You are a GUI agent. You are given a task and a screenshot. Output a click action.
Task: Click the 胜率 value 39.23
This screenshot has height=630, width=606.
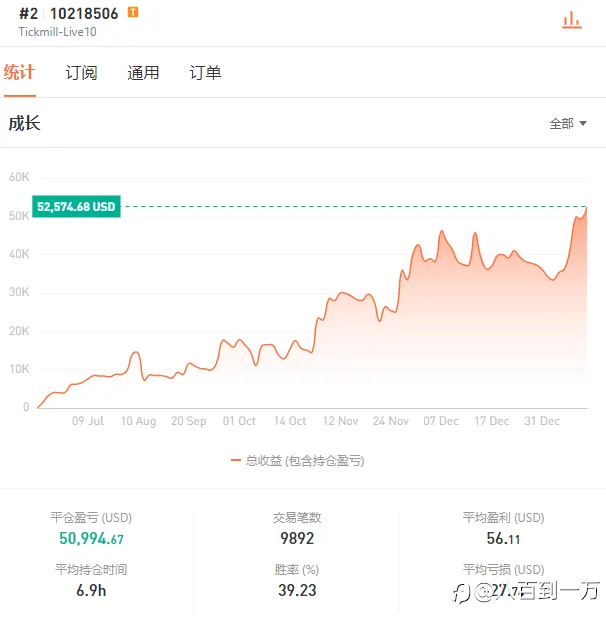(x=297, y=590)
